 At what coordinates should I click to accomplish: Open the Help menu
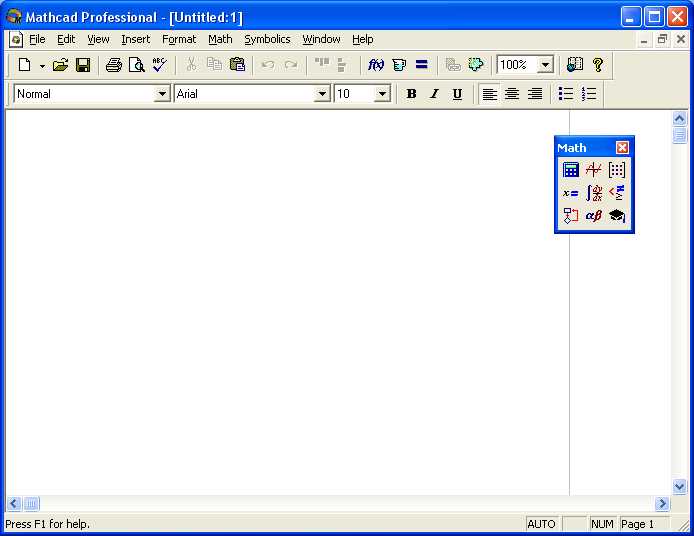(362, 39)
